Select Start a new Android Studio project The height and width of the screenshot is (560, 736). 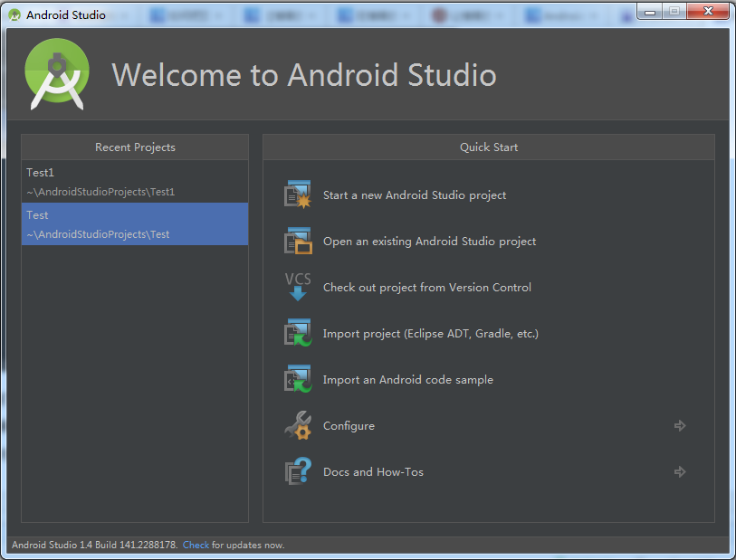(x=414, y=195)
